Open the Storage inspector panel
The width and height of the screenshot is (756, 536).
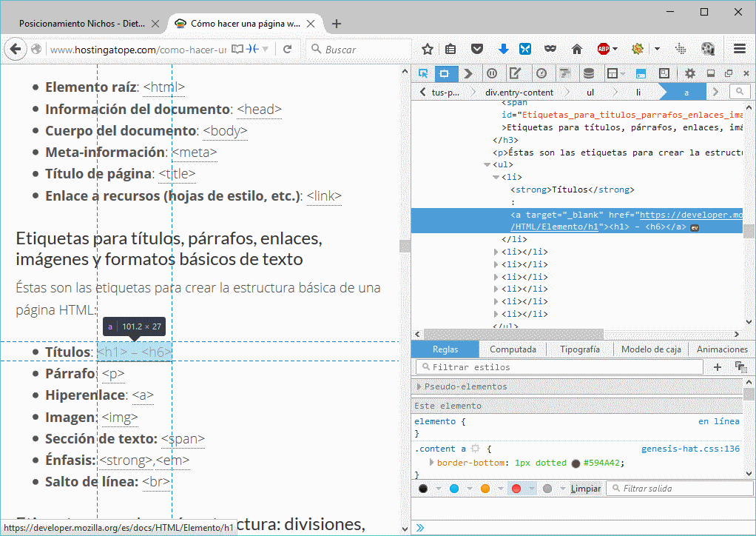pos(589,73)
